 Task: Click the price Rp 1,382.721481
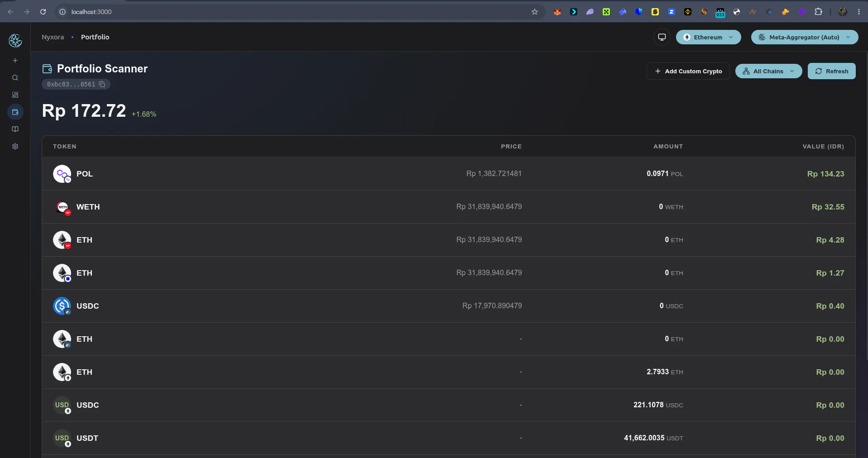coord(494,174)
